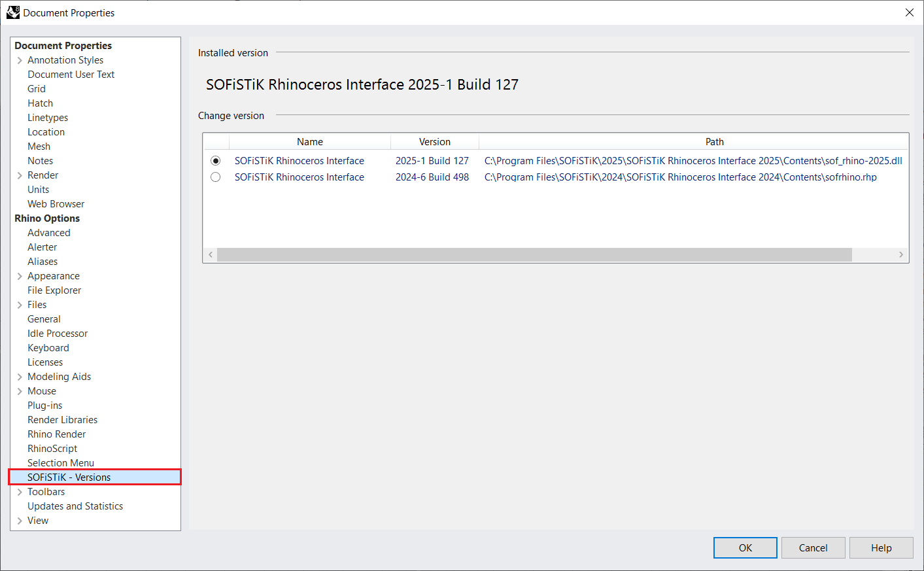The image size is (924, 571).
Task: Expand the Appearance tree node
Action: pyautogui.click(x=20, y=276)
